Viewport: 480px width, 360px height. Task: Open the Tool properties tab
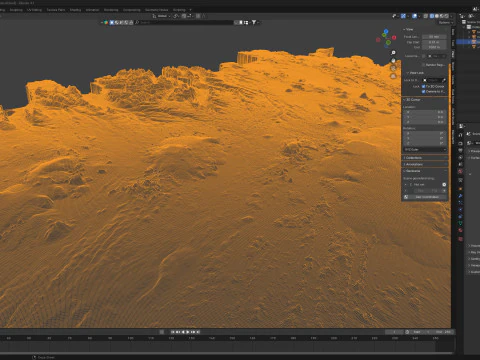tap(460, 135)
